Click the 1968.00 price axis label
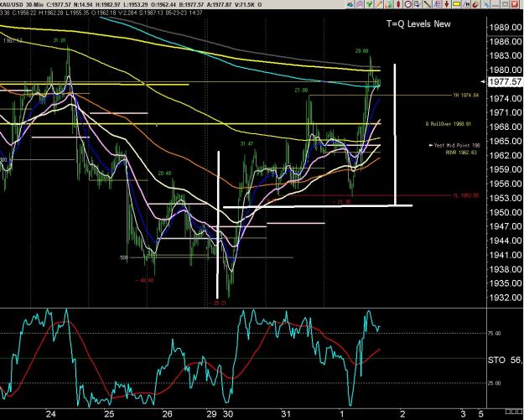This screenshot has width=524, height=420. pyautogui.click(x=506, y=127)
